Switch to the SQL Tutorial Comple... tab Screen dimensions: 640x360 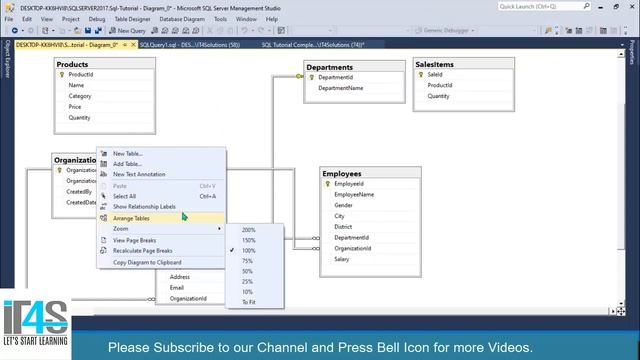313,45
